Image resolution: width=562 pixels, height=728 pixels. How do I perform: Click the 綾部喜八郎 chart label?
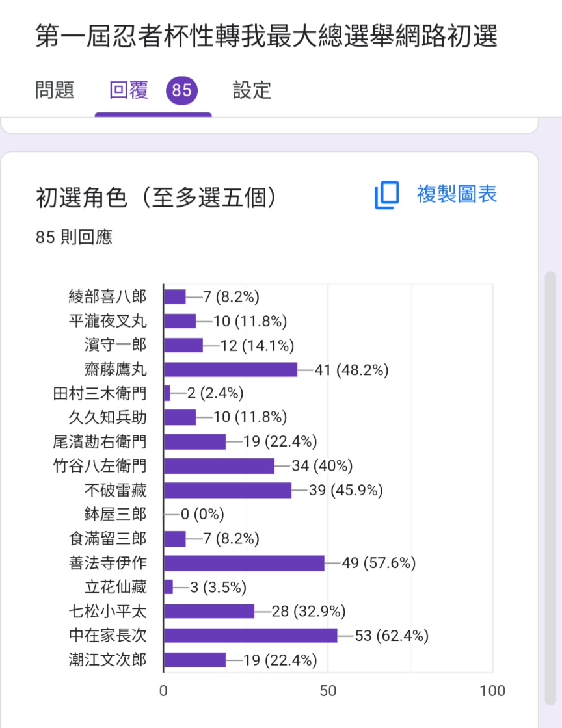click(108, 296)
